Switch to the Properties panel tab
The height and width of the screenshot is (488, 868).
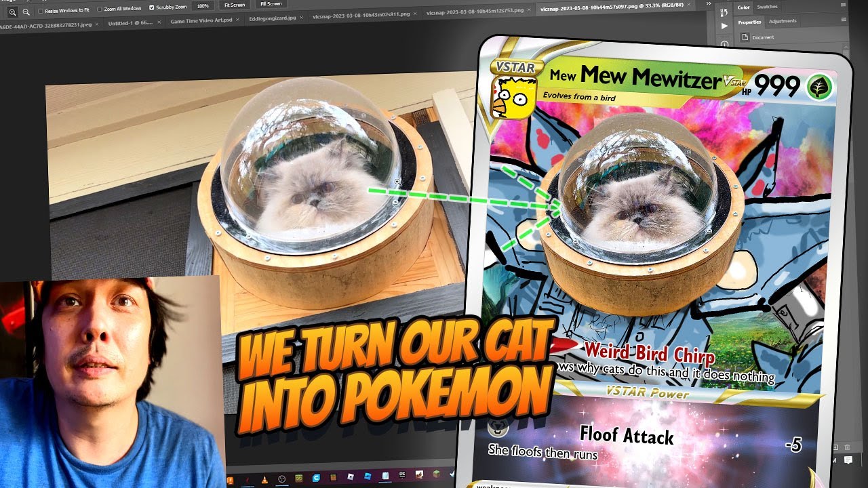[x=749, y=22]
